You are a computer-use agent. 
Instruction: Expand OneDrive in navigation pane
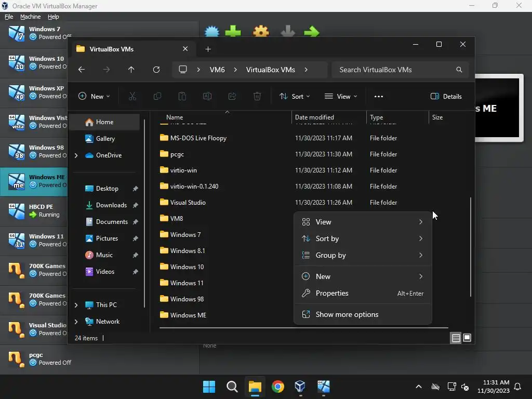(x=76, y=155)
